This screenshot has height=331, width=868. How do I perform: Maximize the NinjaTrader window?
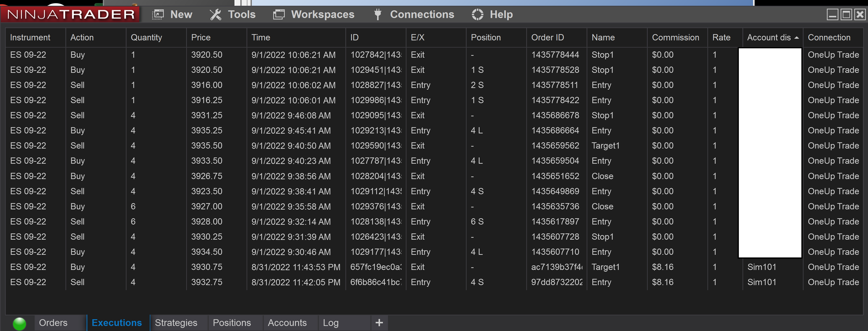coord(846,14)
